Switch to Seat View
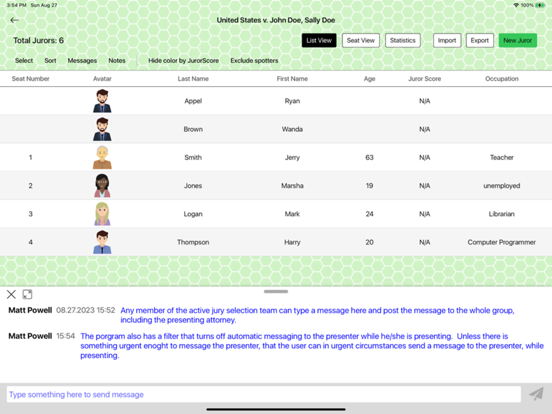Viewport: 552px width, 414px height. (361, 40)
